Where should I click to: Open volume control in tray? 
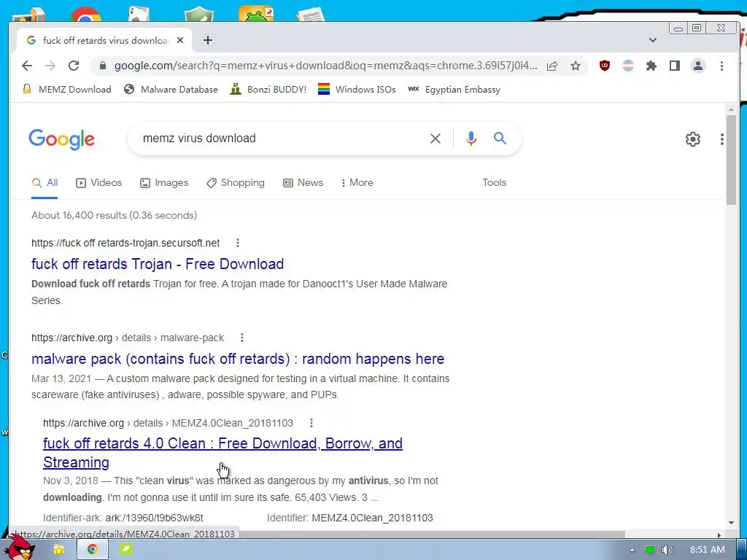[667, 550]
